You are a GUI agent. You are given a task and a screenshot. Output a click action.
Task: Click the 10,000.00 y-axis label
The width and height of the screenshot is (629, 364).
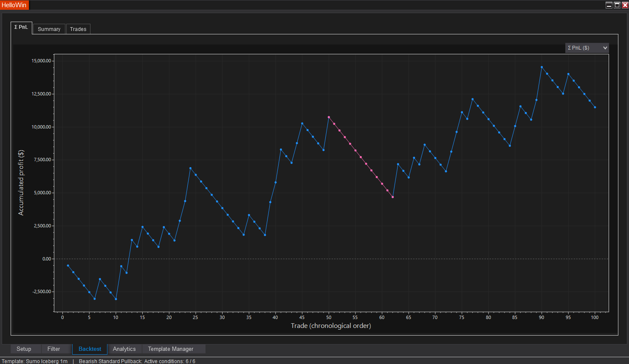click(41, 127)
